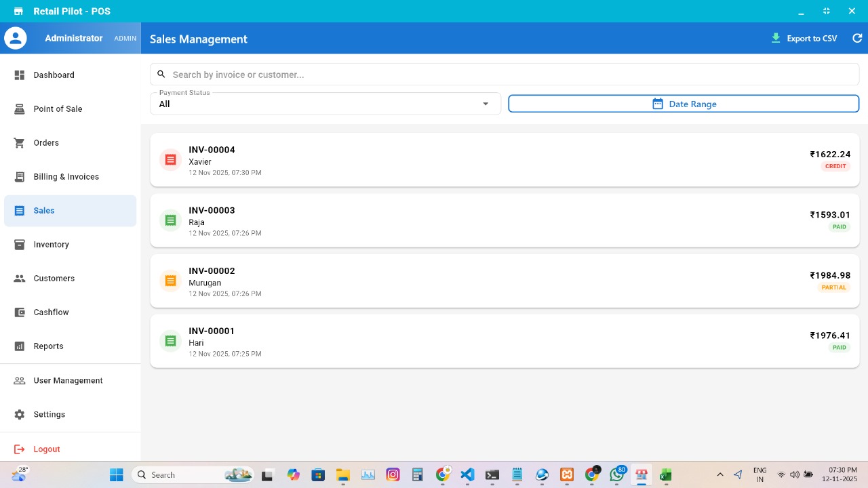Open Visual Studio Code from taskbar
Viewport: 868px width, 488px height.
[x=467, y=475]
